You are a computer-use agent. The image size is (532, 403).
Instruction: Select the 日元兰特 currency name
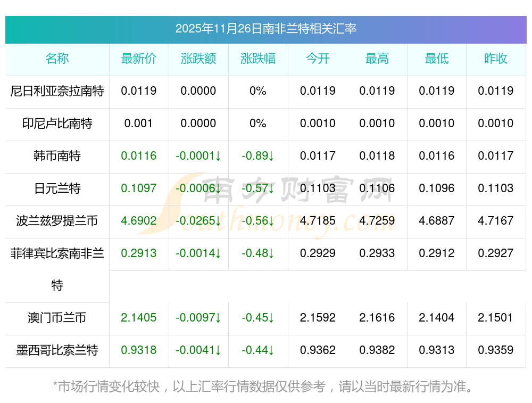[57, 188]
